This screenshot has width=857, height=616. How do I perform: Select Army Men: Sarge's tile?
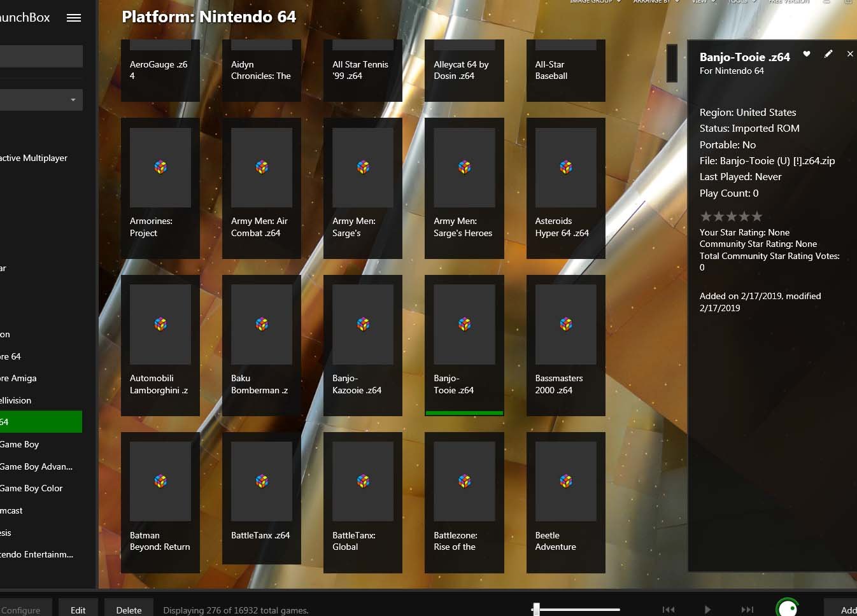[x=363, y=188]
